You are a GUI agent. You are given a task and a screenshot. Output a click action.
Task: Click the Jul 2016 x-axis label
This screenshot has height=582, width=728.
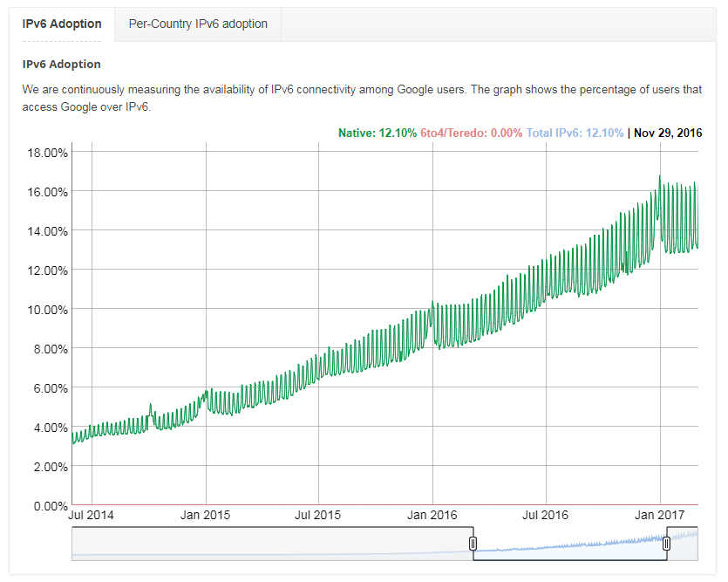coord(546,515)
